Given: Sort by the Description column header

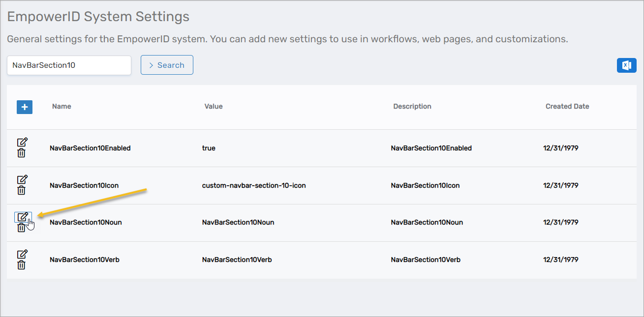Looking at the screenshot, I should (x=412, y=107).
